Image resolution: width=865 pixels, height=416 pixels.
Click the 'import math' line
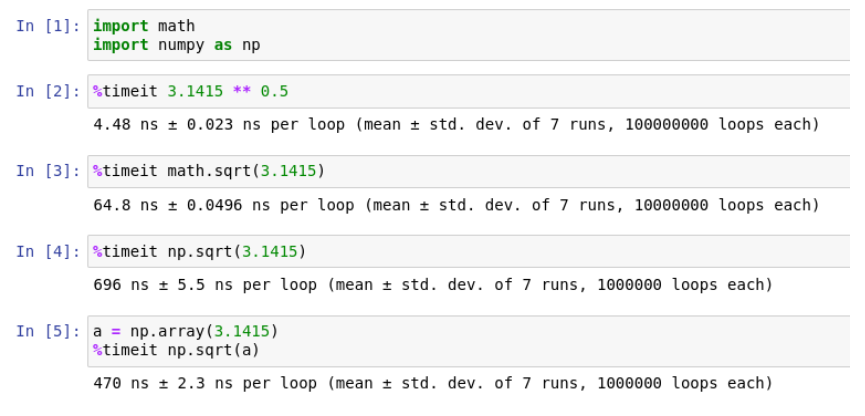(x=144, y=26)
